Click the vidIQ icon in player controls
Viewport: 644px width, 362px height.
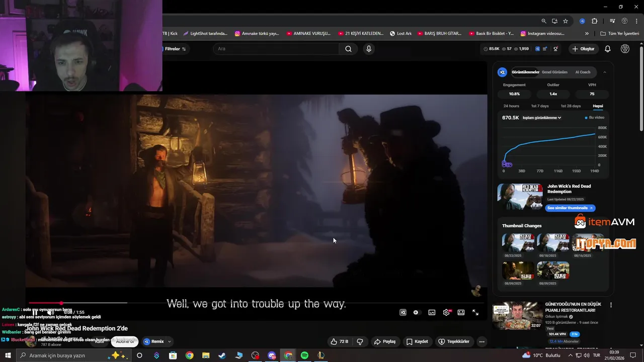[x=403, y=312]
